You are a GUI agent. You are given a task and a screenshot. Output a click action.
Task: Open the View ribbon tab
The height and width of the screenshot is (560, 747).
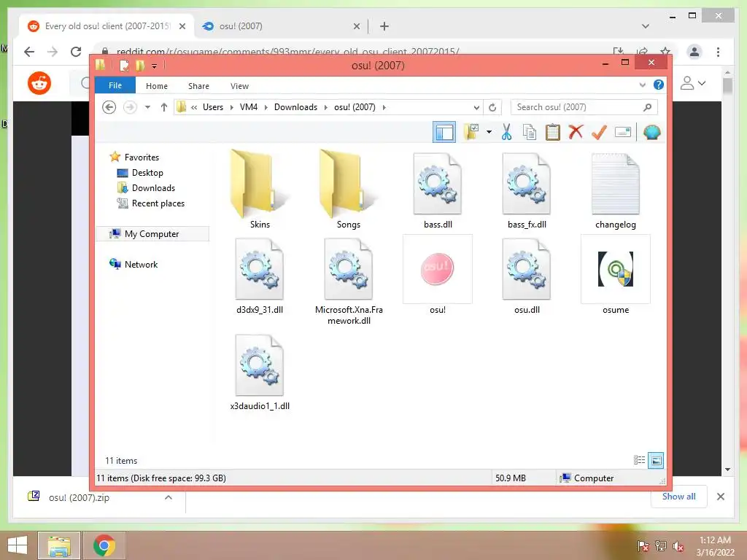pos(239,86)
